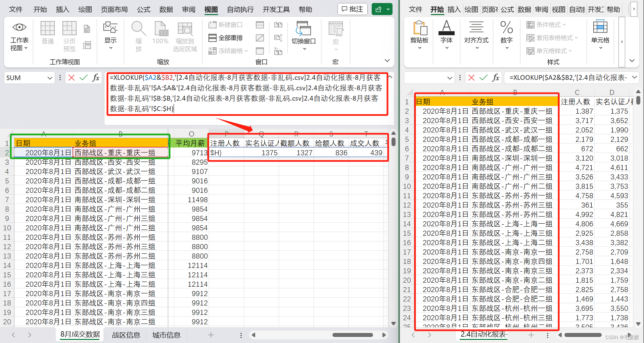644x343 pixels.
Task: Open the 单元格 cells icon, right window
Action: click(600, 35)
